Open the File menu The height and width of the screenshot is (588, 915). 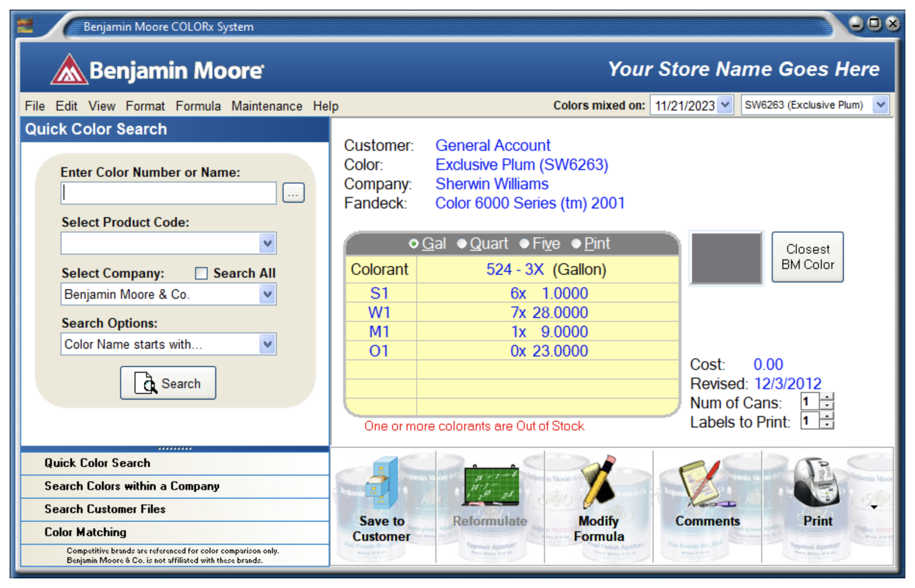[x=35, y=106]
